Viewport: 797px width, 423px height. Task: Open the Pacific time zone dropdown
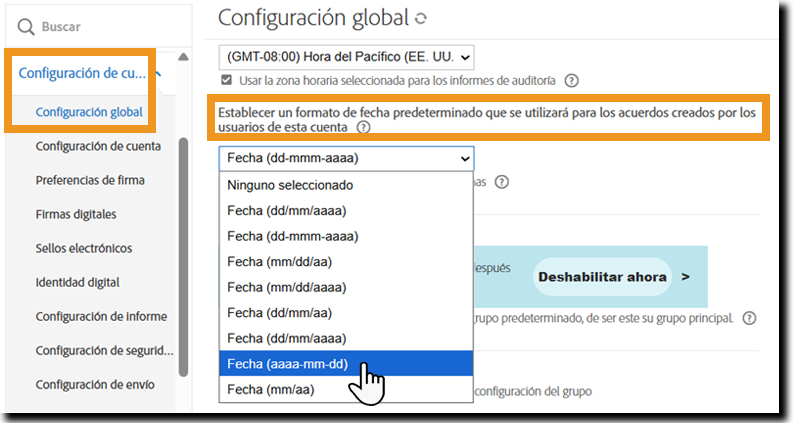[x=347, y=57]
